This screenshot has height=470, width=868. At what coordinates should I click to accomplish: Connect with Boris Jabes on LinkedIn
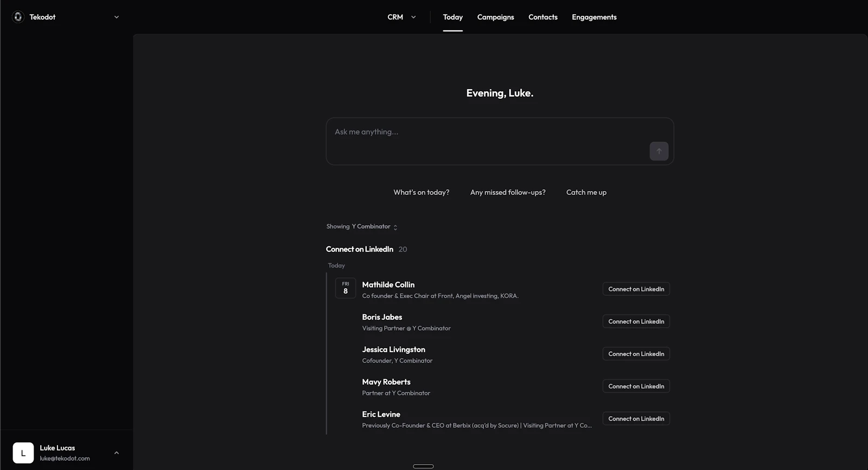coord(636,321)
